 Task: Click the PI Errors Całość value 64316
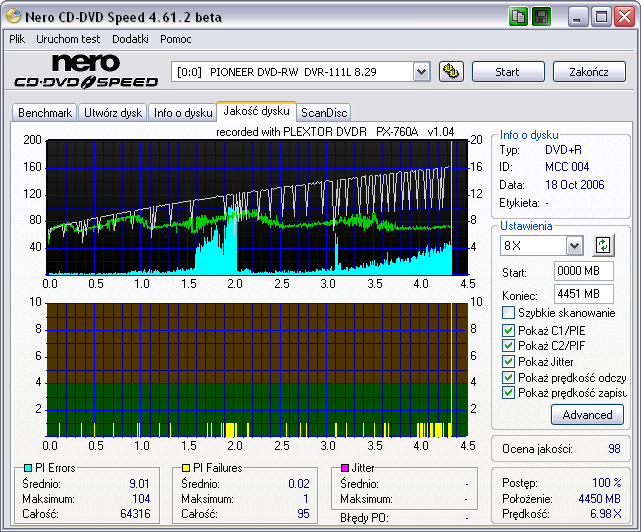[135, 514]
